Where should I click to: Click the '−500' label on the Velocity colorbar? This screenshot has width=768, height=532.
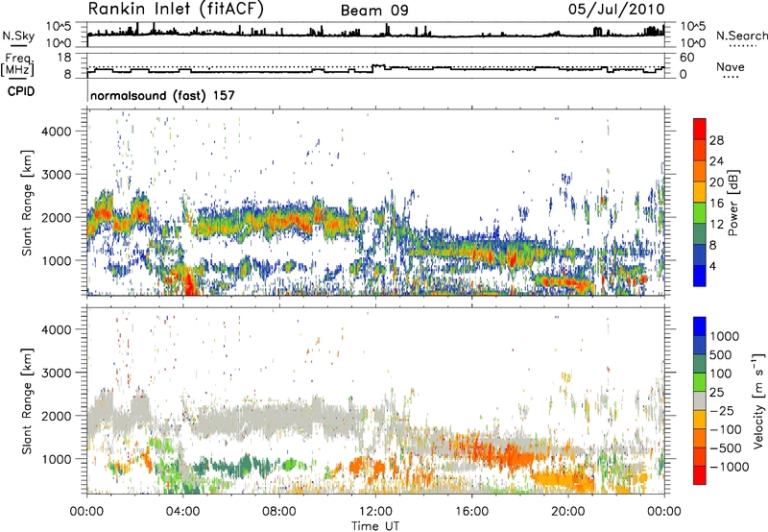click(x=726, y=448)
